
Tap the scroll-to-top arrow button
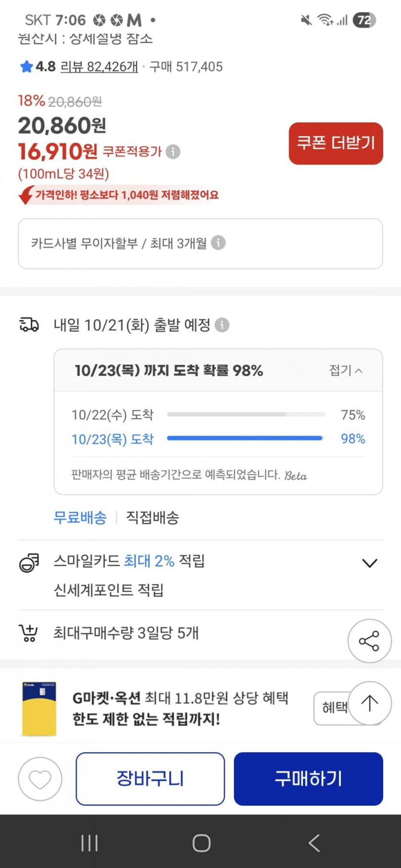[x=369, y=703]
